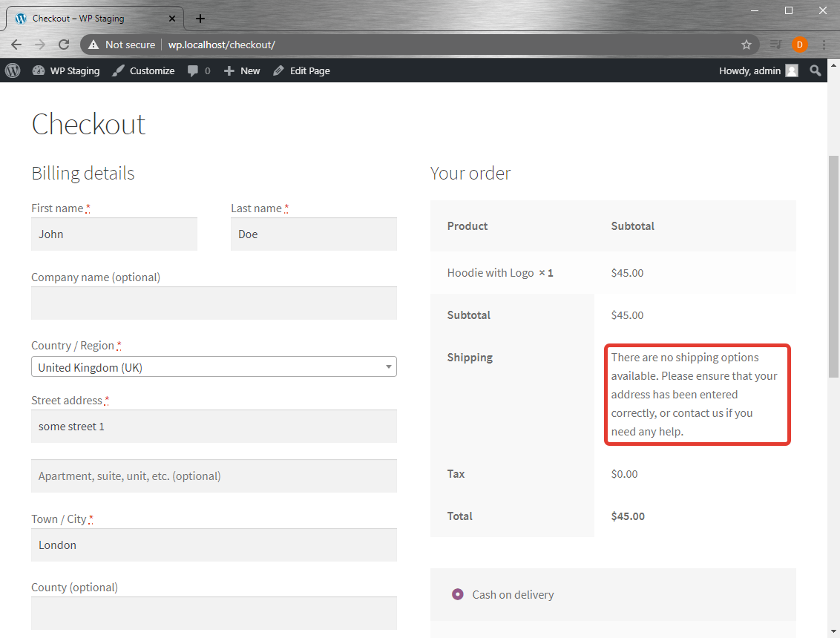Click the Shipping row label
Viewport: 840px width, 638px height.
[x=470, y=358]
